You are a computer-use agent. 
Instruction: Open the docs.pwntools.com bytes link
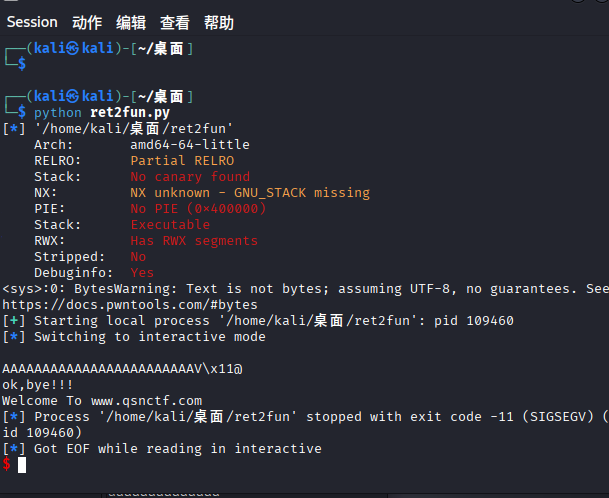[130, 304]
